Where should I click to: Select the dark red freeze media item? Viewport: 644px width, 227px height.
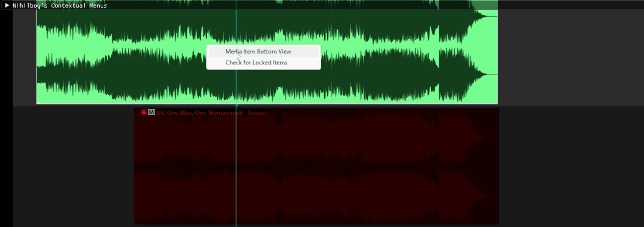[316, 166]
